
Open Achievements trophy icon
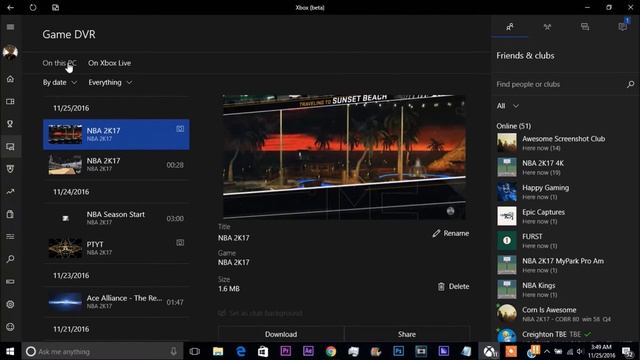tap(10, 124)
